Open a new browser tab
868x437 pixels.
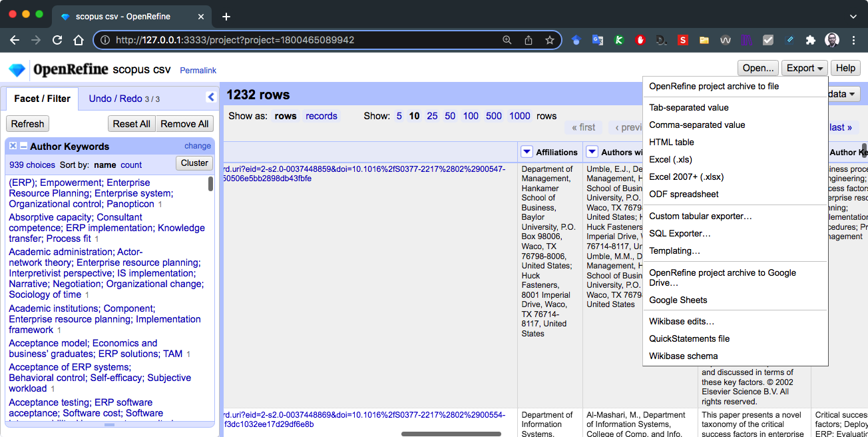(x=226, y=16)
